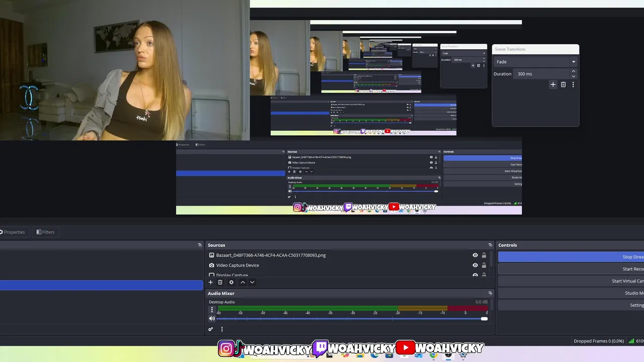The width and height of the screenshot is (644, 362).
Task: Hide the Video Capture Device source
Action: pos(475,265)
